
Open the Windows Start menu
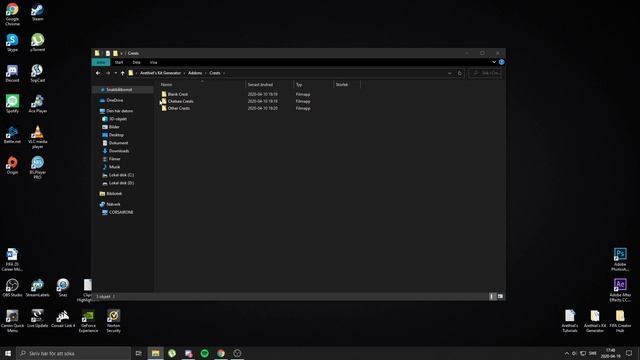pos(8,353)
